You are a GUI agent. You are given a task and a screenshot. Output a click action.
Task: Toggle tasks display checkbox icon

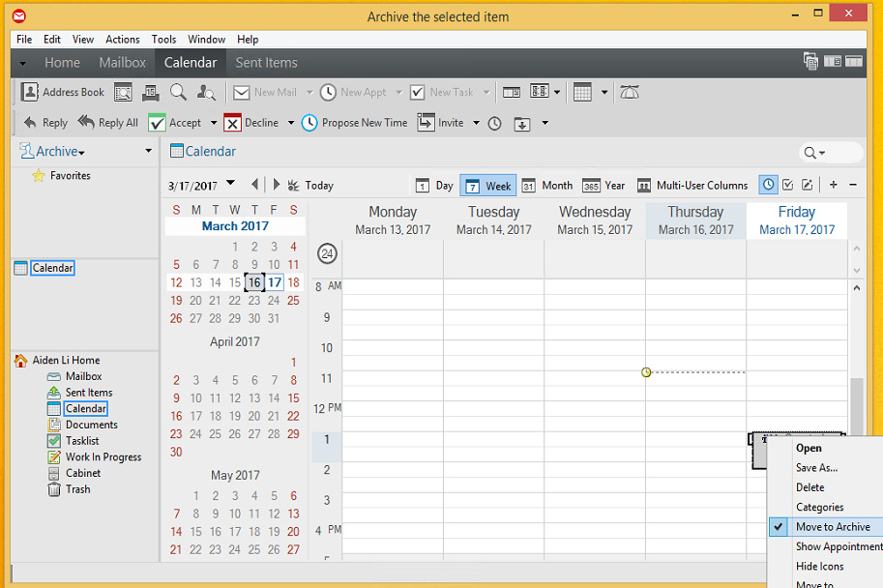pyautogui.click(x=788, y=185)
